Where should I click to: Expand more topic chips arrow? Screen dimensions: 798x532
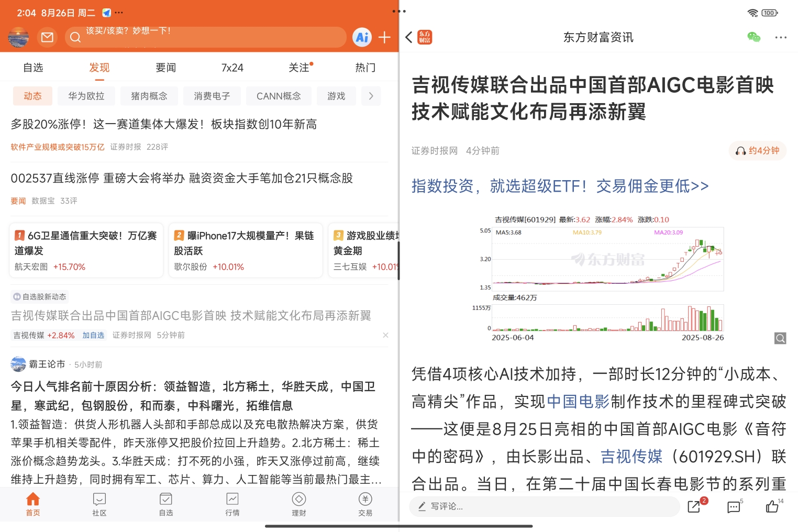pos(371,96)
